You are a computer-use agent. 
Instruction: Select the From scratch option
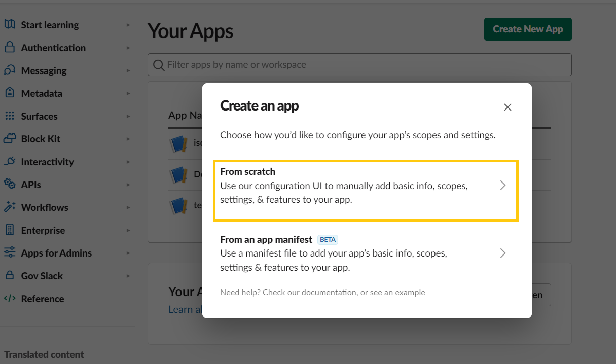(365, 191)
